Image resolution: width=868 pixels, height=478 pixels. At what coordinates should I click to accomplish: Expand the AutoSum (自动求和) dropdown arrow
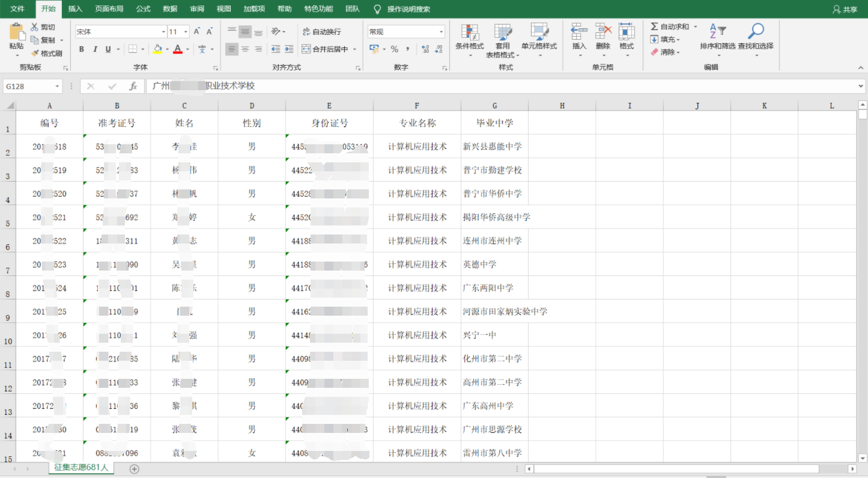click(x=696, y=26)
